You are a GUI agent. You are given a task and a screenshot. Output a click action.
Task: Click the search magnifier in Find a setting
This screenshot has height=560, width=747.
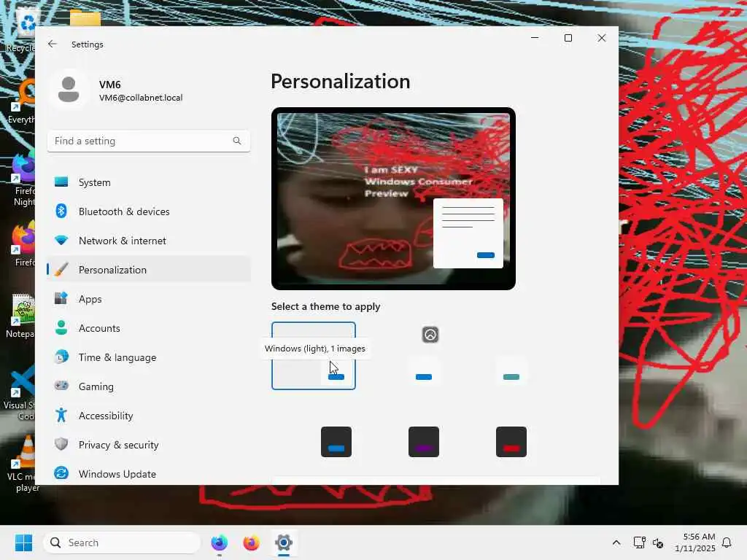[x=237, y=141]
